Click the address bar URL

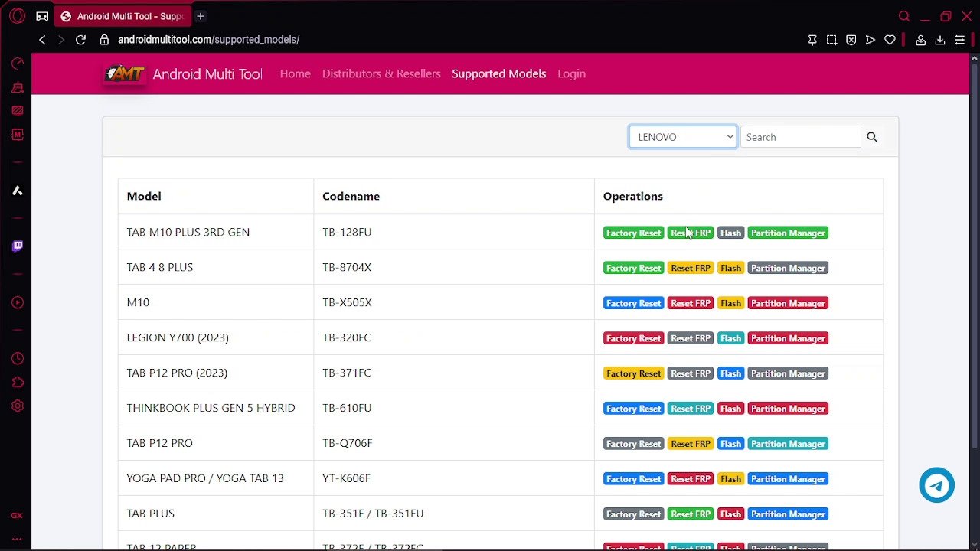(x=208, y=40)
